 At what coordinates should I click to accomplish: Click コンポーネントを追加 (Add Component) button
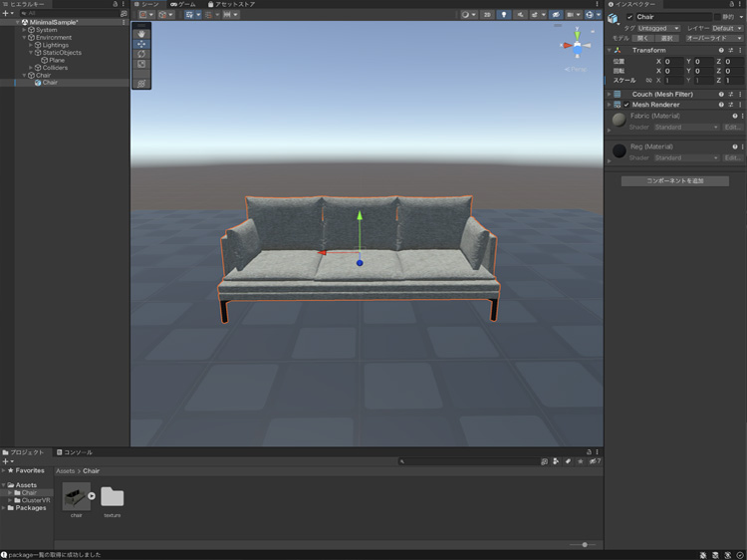(x=674, y=180)
